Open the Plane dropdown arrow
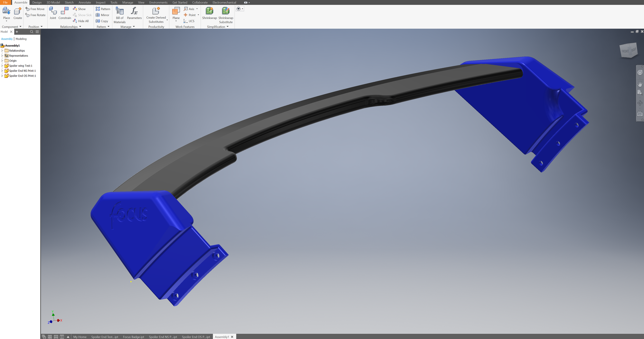Image resolution: width=644 pixels, height=339 pixels. (176, 21)
